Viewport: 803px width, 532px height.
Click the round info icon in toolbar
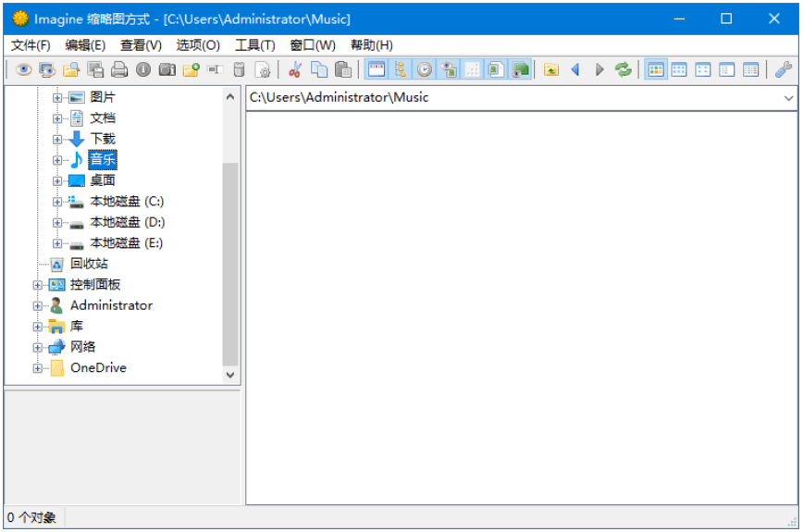pyautogui.click(x=143, y=69)
